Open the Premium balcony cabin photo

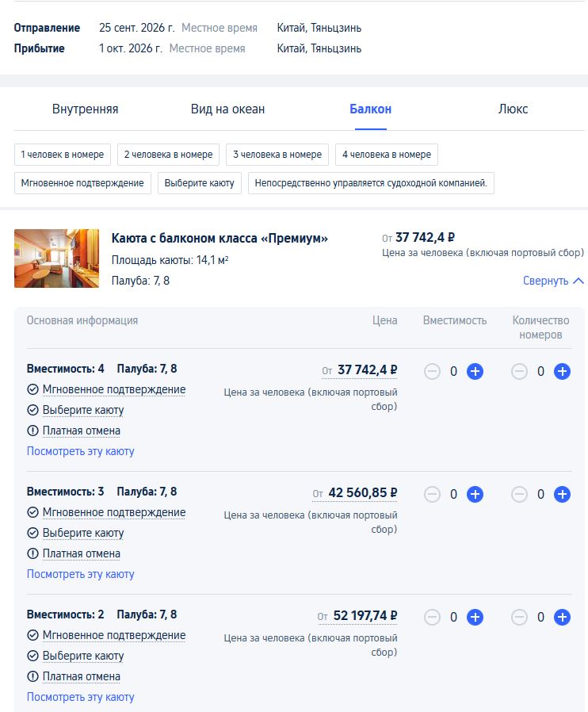(57, 258)
